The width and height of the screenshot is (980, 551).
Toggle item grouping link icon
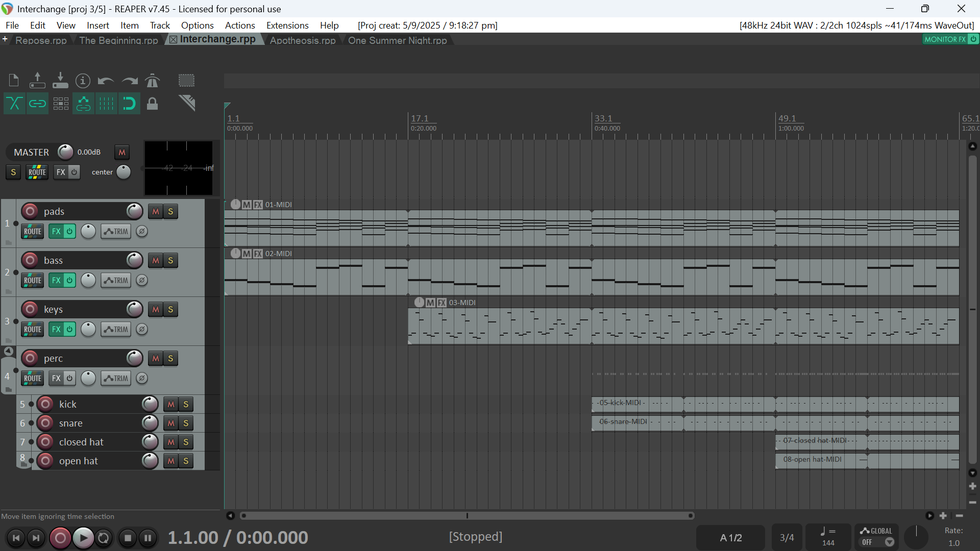point(37,104)
